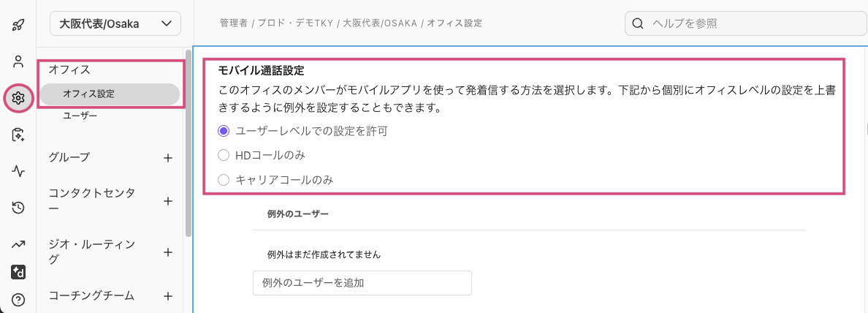Open the activity pulse icon
This screenshot has height=313, width=868.
(18, 172)
